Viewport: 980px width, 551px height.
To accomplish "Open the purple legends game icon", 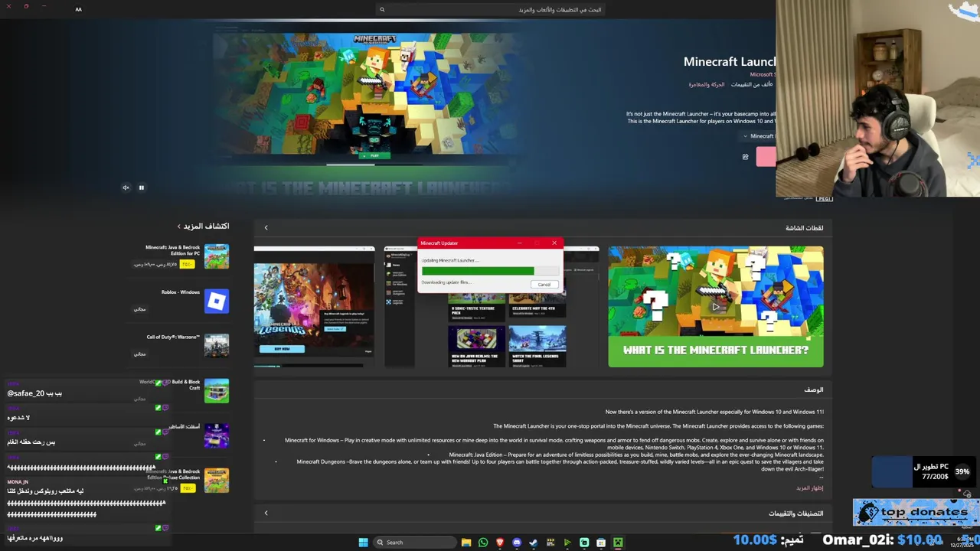I will click(217, 435).
